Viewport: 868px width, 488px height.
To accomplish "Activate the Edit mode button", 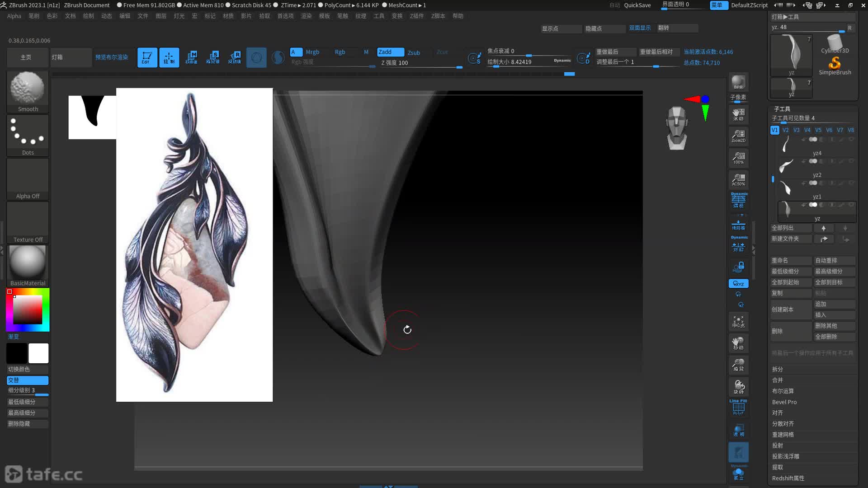I will coord(147,57).
